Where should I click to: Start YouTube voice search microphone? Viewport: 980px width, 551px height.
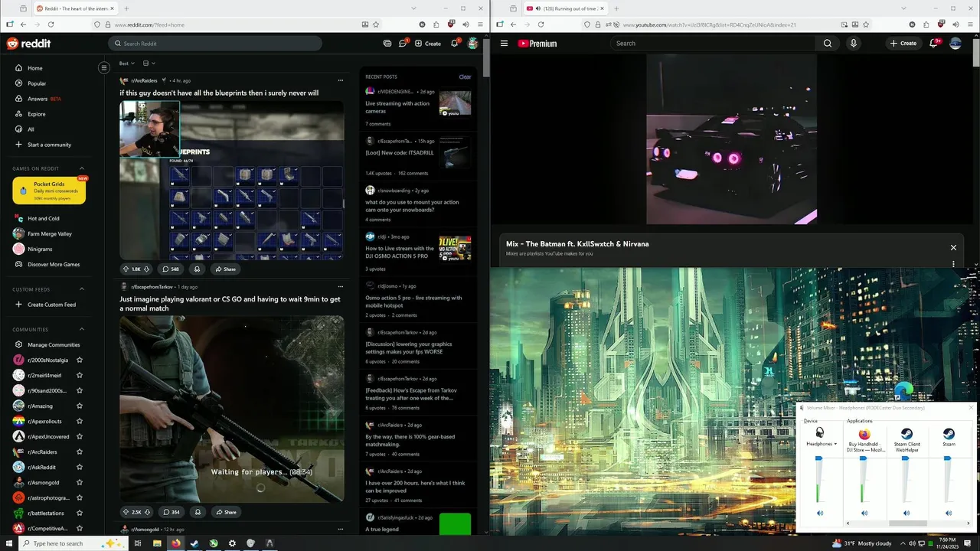coord(854,44)
